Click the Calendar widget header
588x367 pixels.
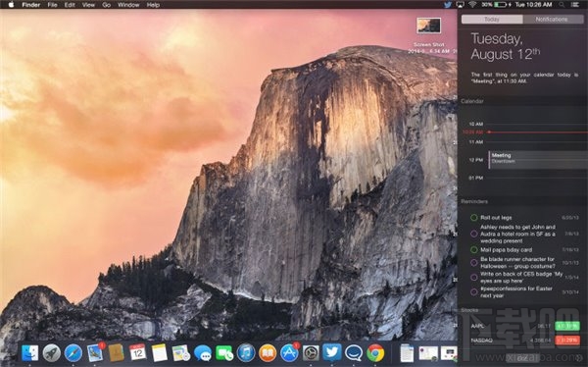pos(472,101)
